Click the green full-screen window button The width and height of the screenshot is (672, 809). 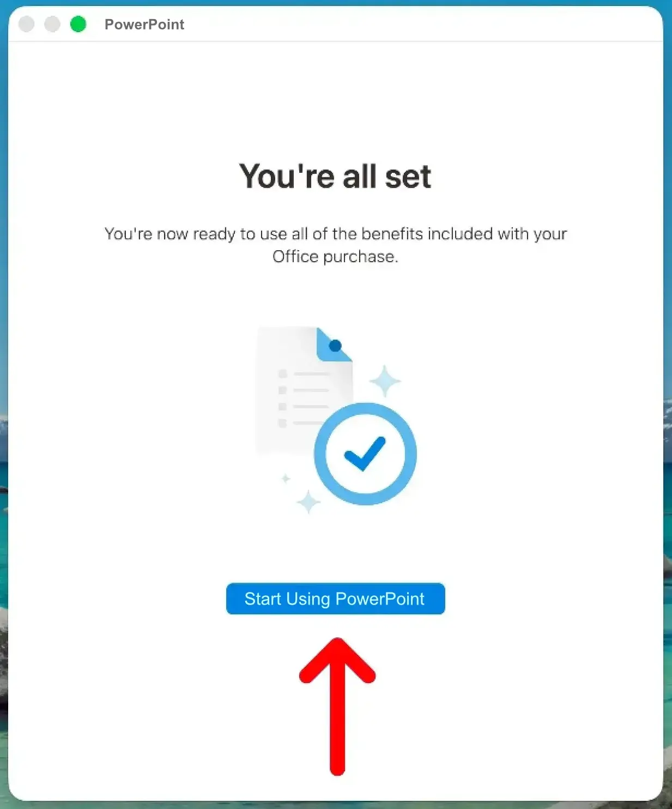(x=78, y=24)
